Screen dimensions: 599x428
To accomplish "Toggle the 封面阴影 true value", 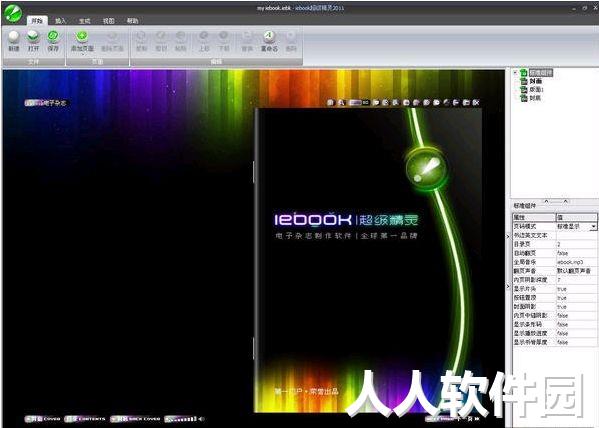I will (576, 306).
